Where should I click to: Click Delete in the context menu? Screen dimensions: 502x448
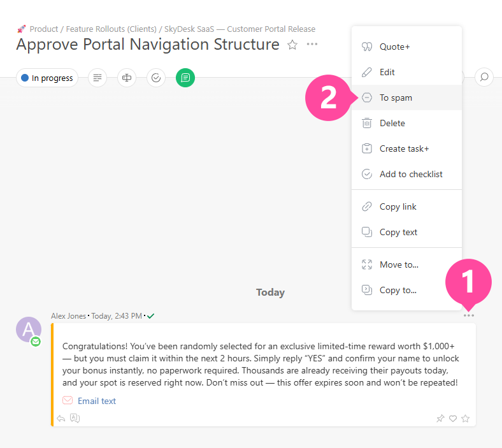(x=392, y=123)
